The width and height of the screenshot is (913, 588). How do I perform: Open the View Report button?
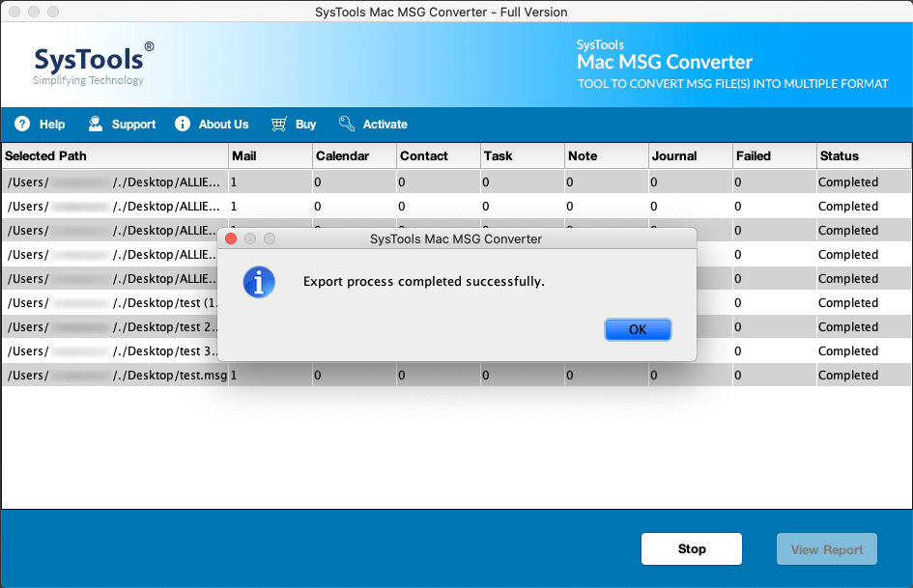(827, 549)
